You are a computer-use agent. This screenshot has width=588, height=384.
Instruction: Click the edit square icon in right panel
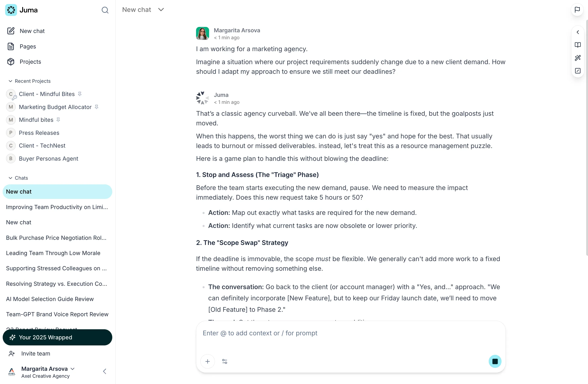(x=578, y=71)
